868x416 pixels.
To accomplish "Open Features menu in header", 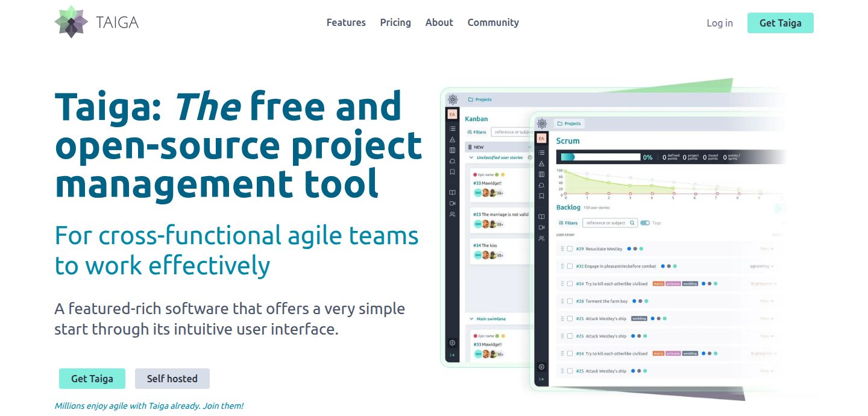I will 346,22.
